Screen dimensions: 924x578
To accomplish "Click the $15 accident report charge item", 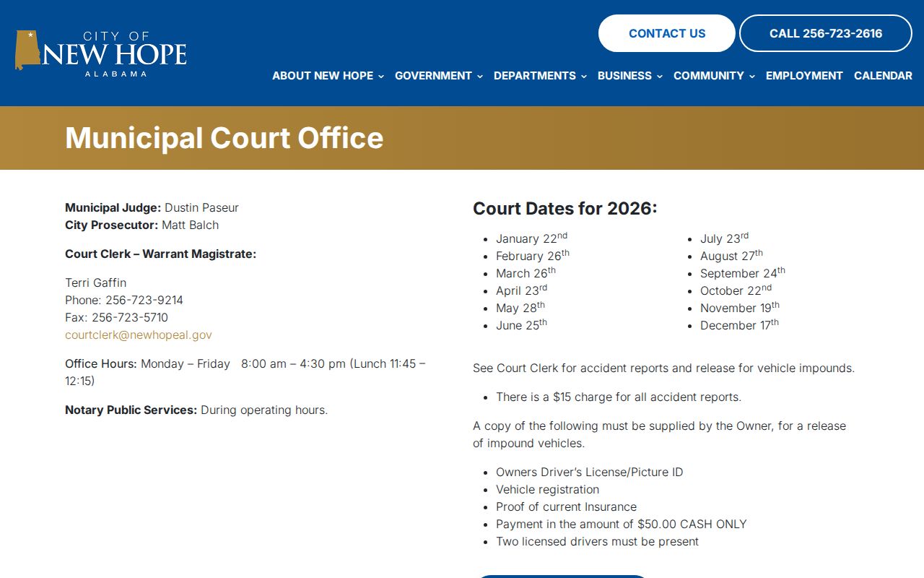I will (x=619, y=397).
